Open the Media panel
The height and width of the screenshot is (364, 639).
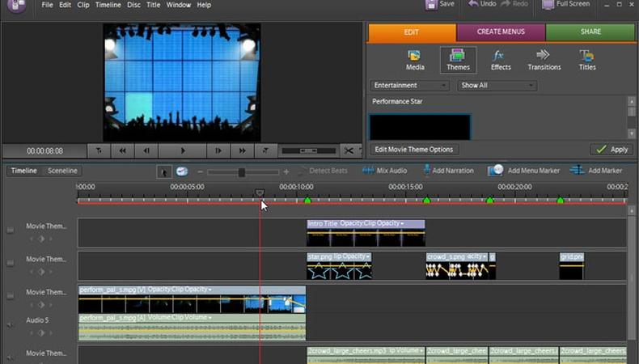point(415,60)
